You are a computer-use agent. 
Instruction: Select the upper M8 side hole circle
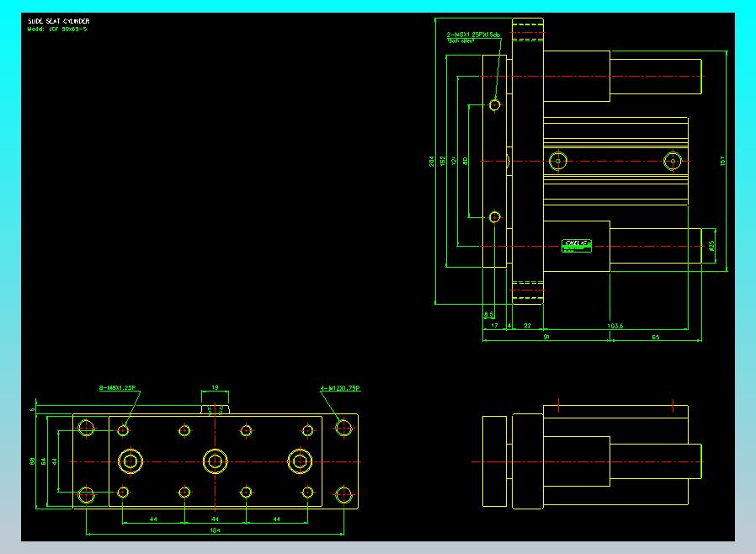pyautogui.click(x=495, y=104)
